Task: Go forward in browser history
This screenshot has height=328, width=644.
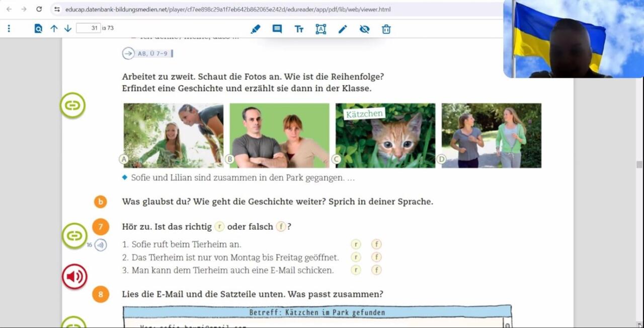Action: (24, 9)
